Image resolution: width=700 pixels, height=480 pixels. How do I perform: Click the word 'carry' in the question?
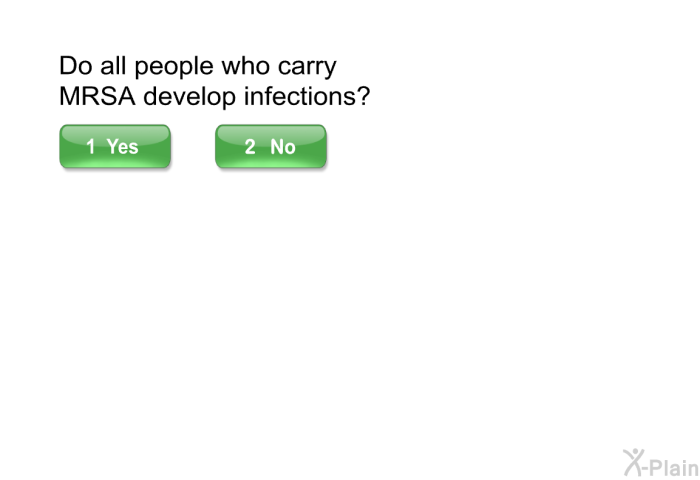[307, 68]
